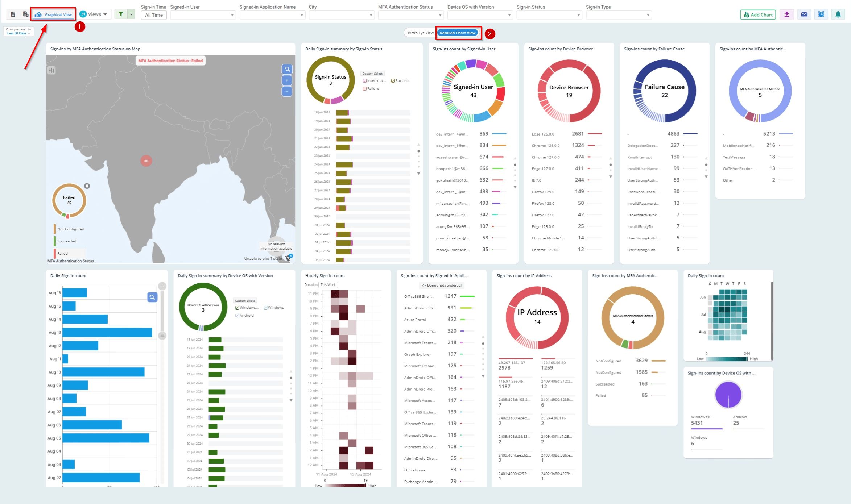
Task: Click the Add Chart button
Action: point(758,13)
